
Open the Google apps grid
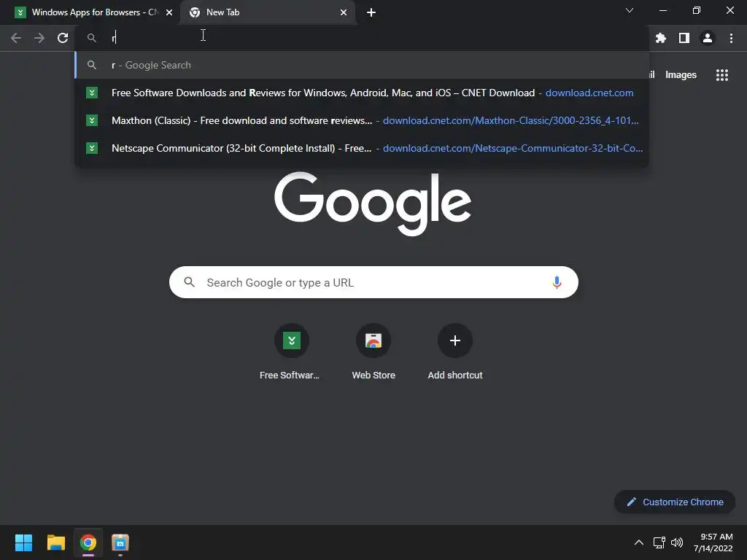tap(722, 75)
